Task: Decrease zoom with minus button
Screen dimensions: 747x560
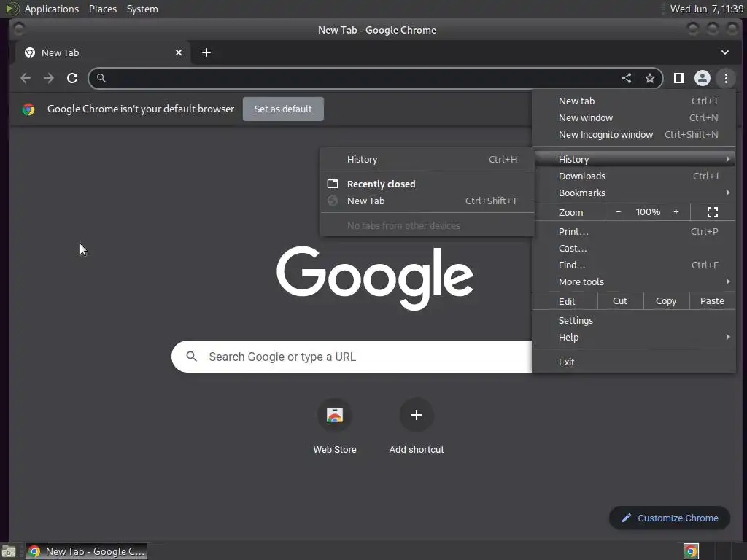Action: (x=619, y=212)
